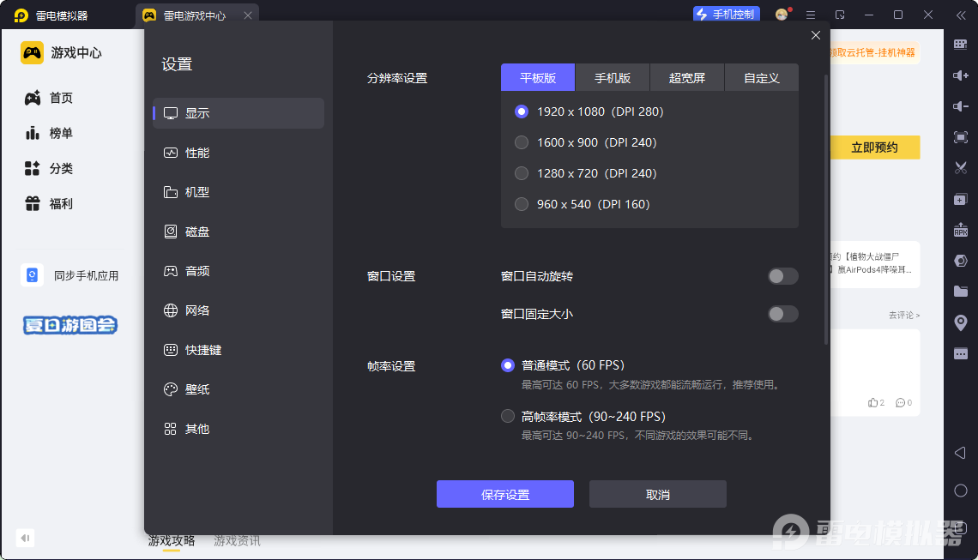Open 壁纸 settings category
Screen dimensions: 978x560
point(238,389)
